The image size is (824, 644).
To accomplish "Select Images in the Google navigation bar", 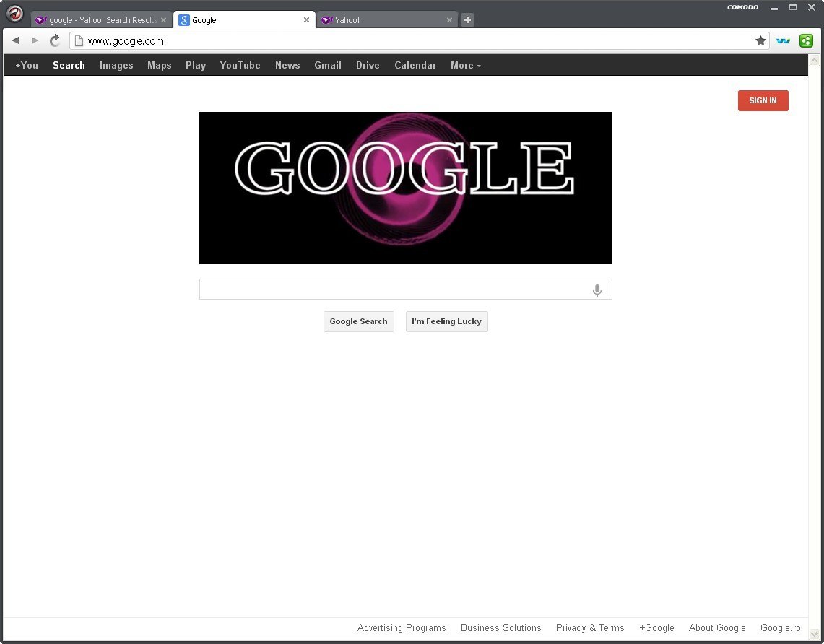I will point(116,65).
